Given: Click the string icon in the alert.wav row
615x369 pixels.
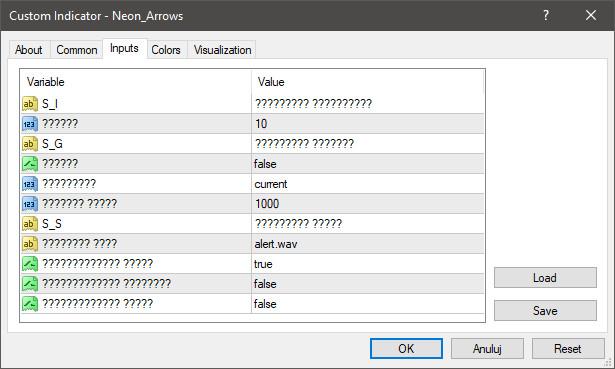Looking at the screenshot, I should coord(30,244).
